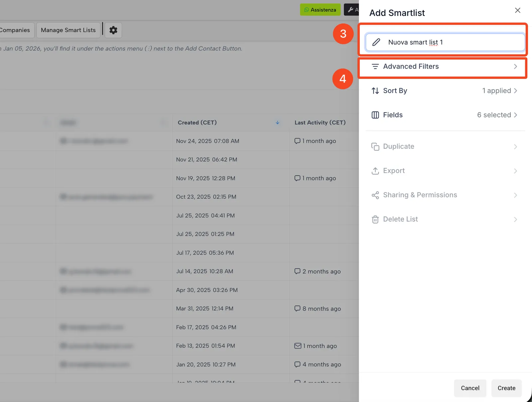
Task: Click the WhatsApp icon in Assistenza
Action: point(307,10)
